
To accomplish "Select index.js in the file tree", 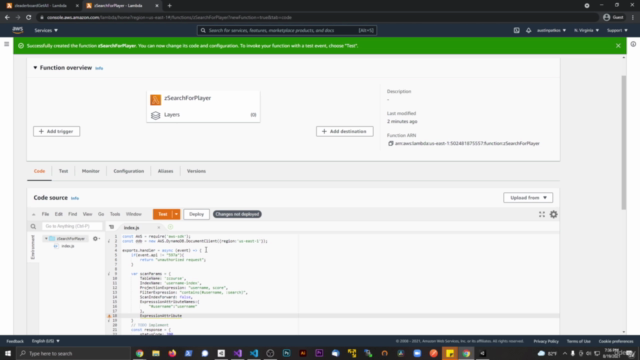I will [x=68, y=246].
